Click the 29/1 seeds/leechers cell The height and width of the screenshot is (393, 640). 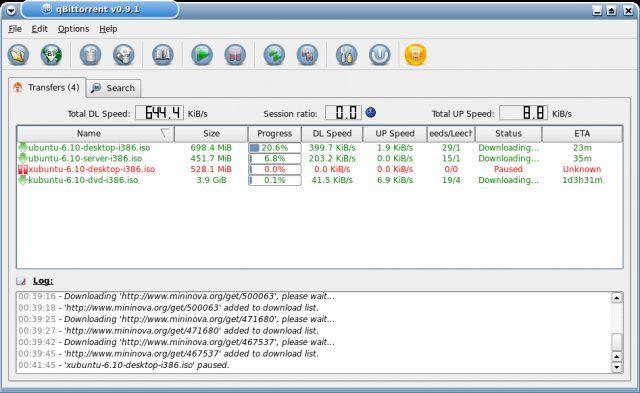click(x=451, y=147)
